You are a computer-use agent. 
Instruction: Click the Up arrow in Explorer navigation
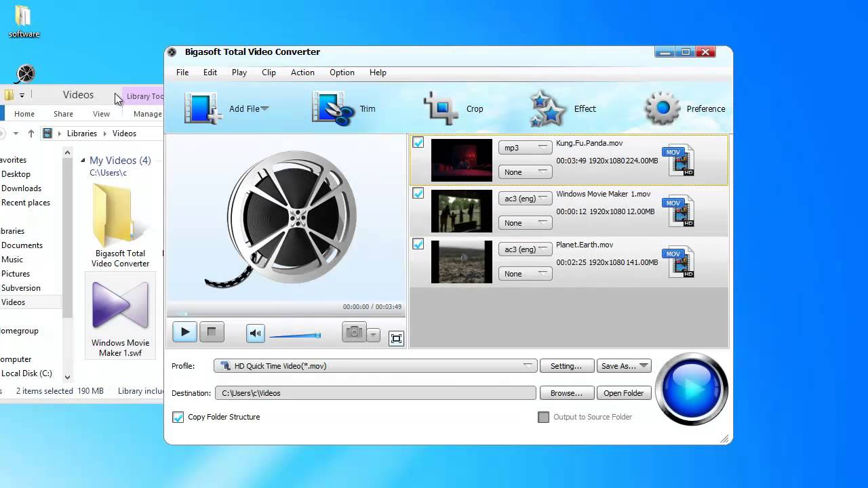click(x=31, y=134)
